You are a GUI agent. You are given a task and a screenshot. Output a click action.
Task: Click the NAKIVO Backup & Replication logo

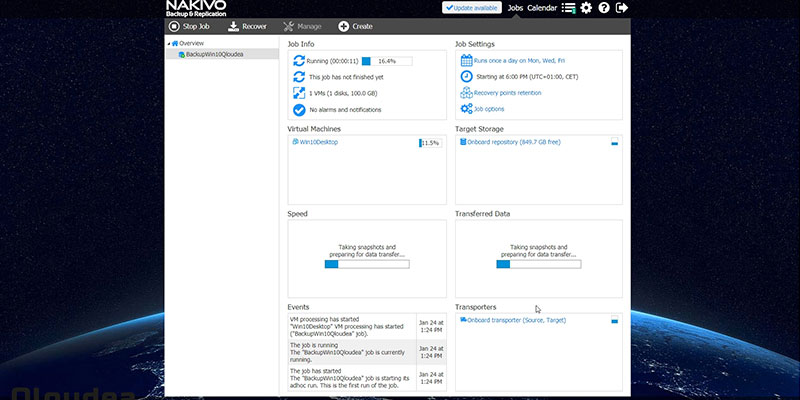click(196, 8)
